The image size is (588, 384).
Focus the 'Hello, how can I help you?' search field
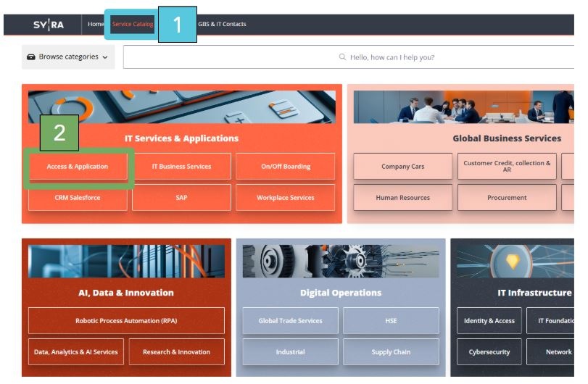point(349,57)
